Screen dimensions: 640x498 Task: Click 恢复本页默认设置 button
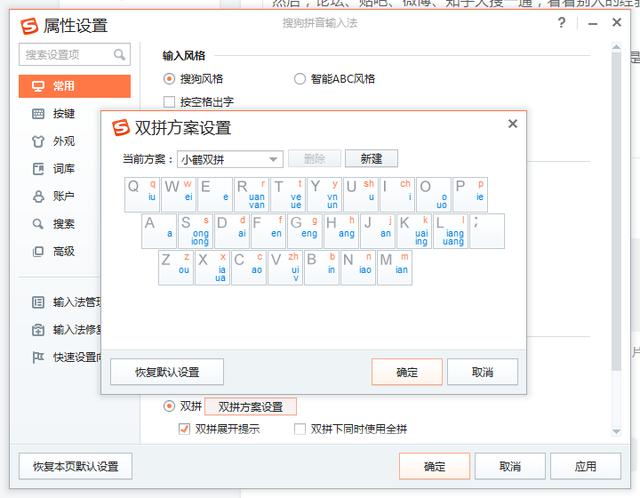76,466
